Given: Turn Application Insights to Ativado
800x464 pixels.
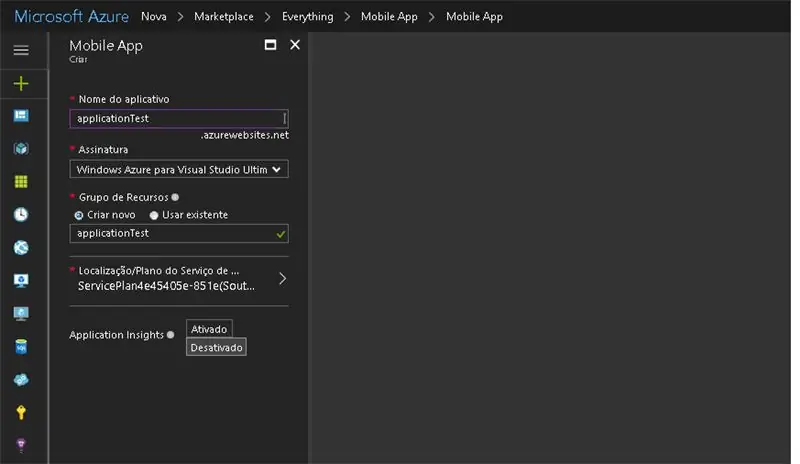Looking at the screenshot, I should (209, 329).
